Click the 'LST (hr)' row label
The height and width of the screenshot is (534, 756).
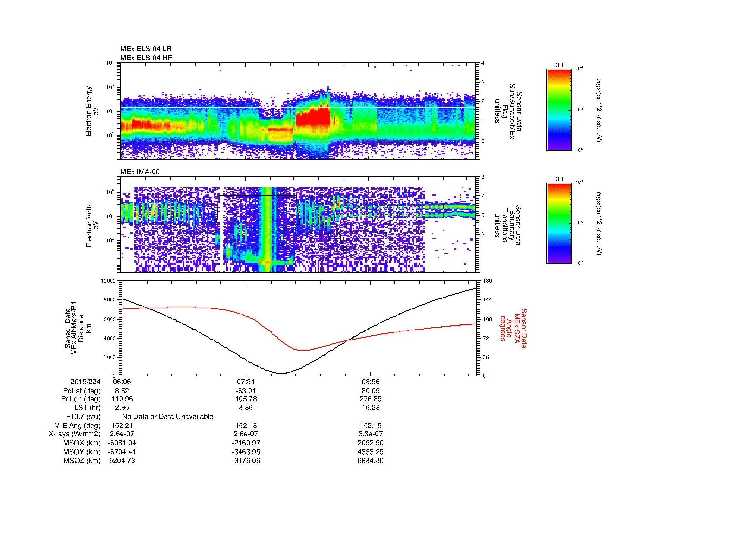87,408
